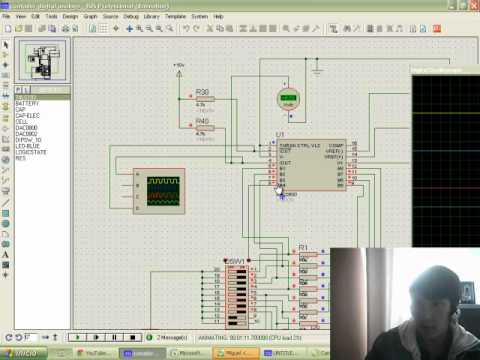
Task: Click the rotate clockwise icon
Action: click(9, 337)
